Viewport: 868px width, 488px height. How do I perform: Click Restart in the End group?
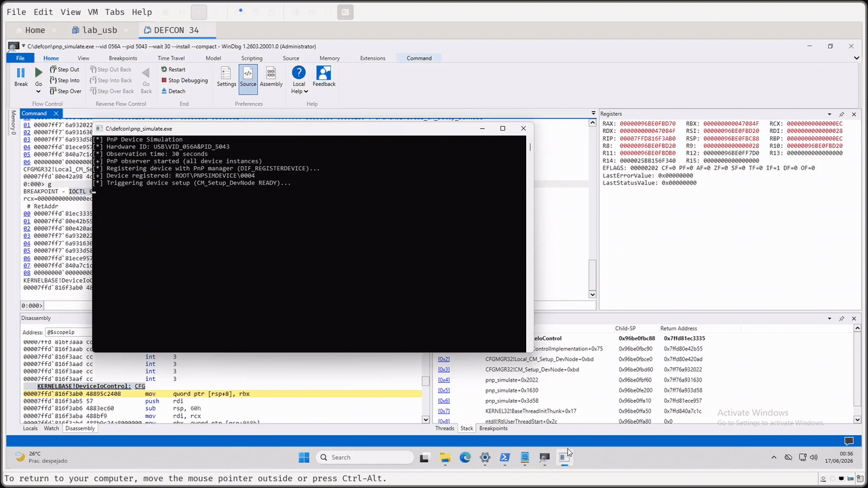[x=173, y=69]
